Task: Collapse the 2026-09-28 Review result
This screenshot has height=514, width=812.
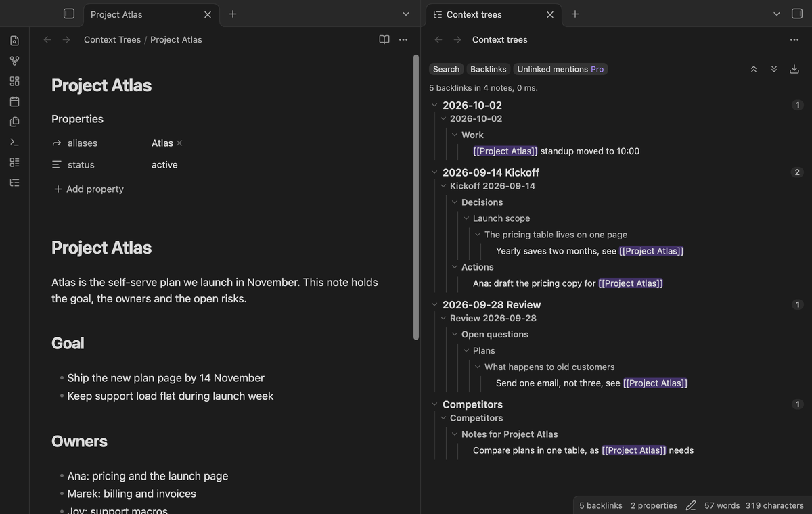Action: (434, 304)
